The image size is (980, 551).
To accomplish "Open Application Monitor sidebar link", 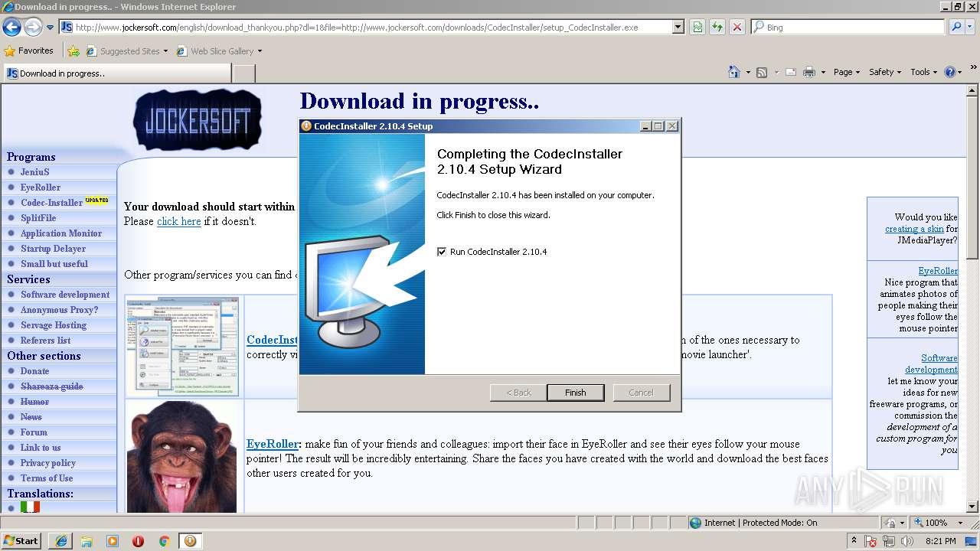I will click(x=61, y=233).
